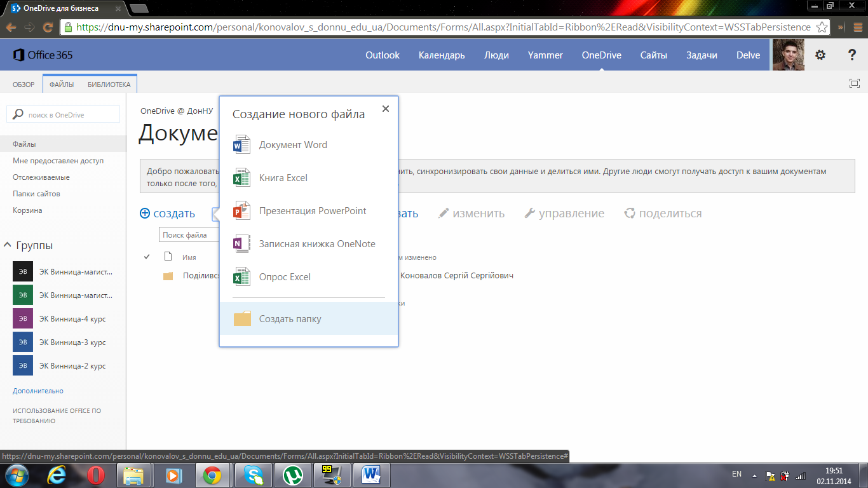Click the plus icon of создать

point(145,213)
